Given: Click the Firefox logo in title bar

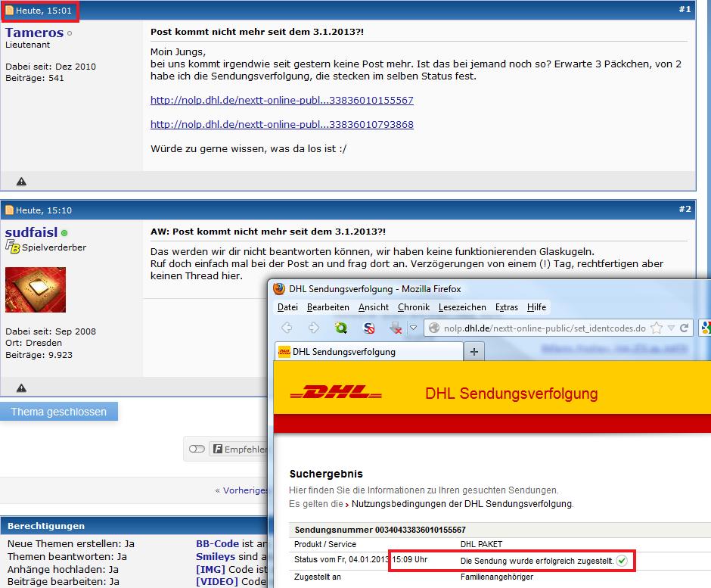Looking at the screenshot, I should (279, 288).
